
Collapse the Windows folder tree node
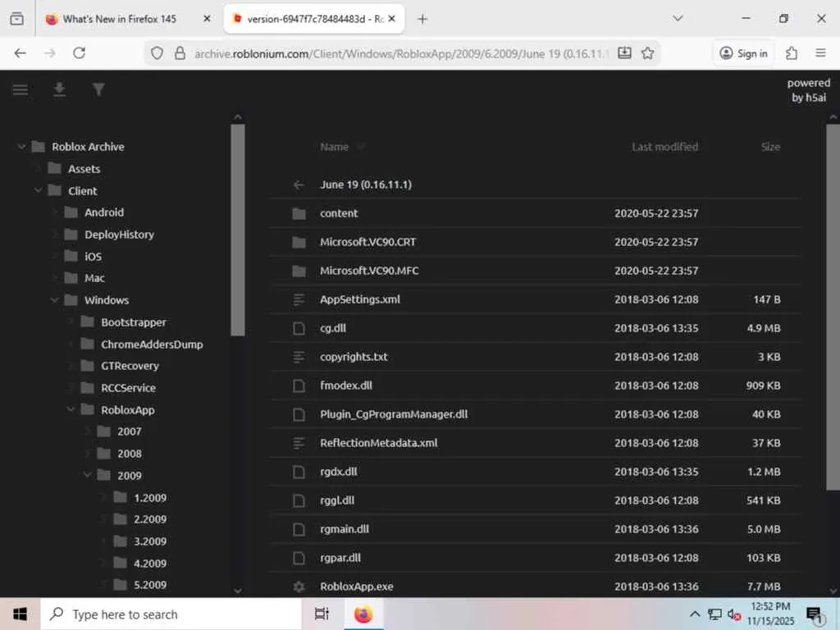click(54, 300)
